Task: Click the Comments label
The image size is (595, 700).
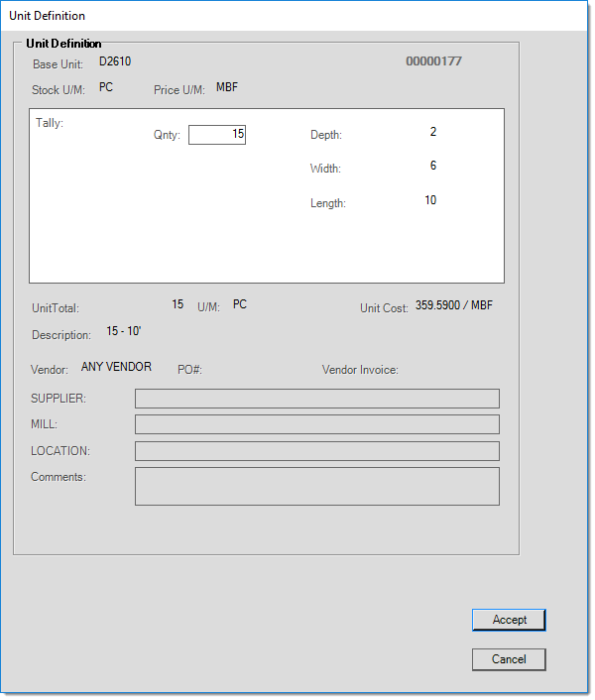Action: pyautogui.click(x=59, y=477)
